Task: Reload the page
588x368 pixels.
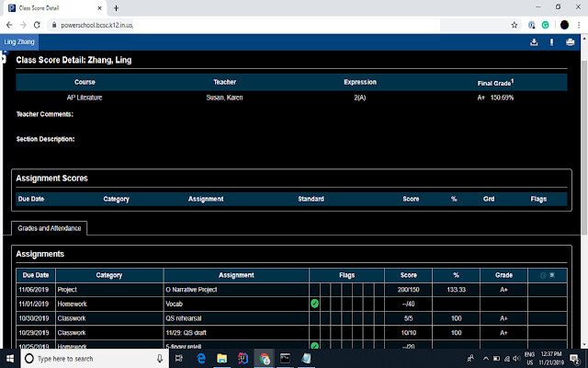Action: [x=37, y=25]
